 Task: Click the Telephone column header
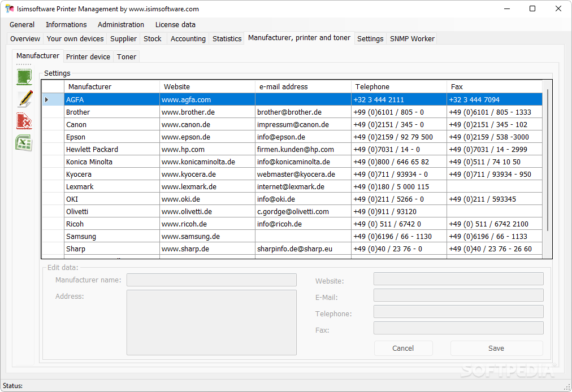(x=399, y=87)
